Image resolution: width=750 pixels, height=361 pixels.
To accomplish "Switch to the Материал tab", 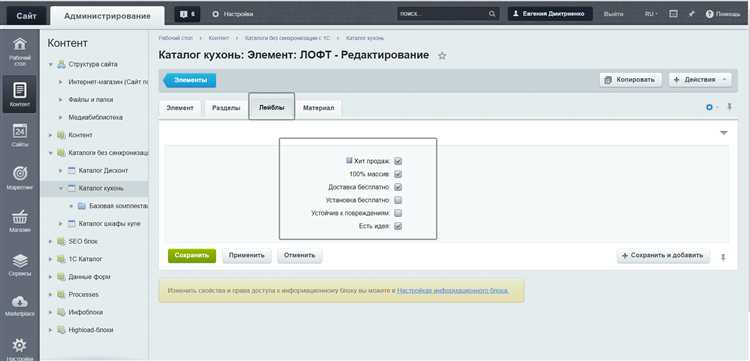I will pos(318,108).
